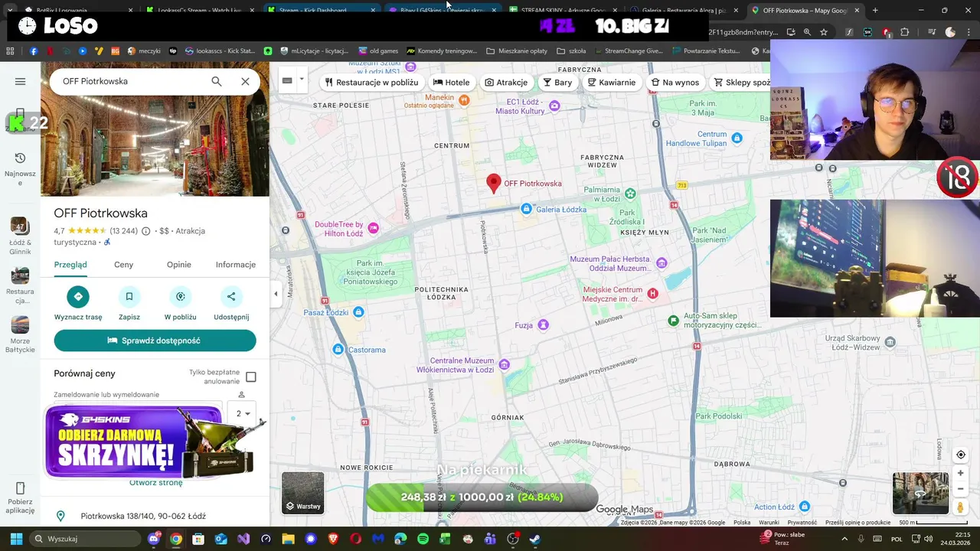
Task: Click the red OFF Piotrkowska map pin
Action: pyautogui.click(x=494, y=183)
